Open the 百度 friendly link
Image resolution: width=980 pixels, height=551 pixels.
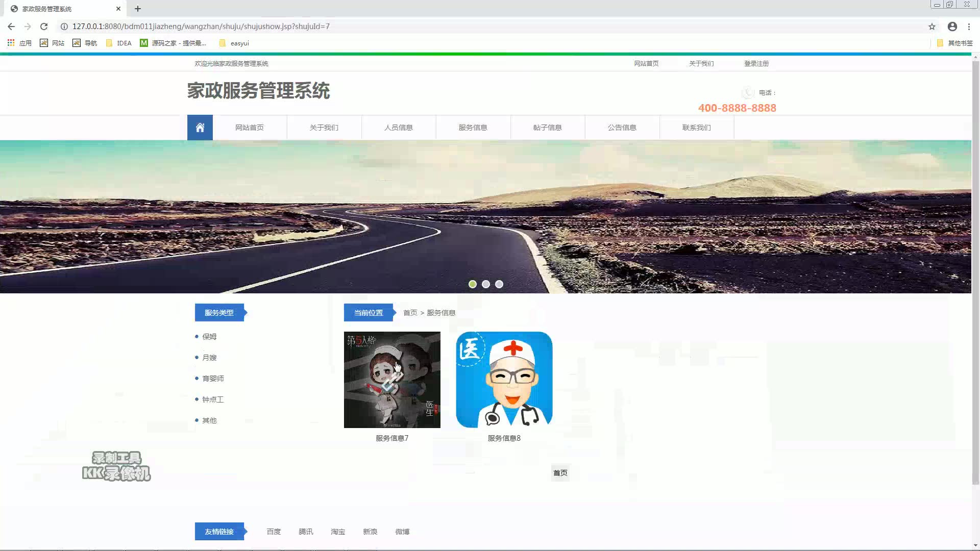274,531
